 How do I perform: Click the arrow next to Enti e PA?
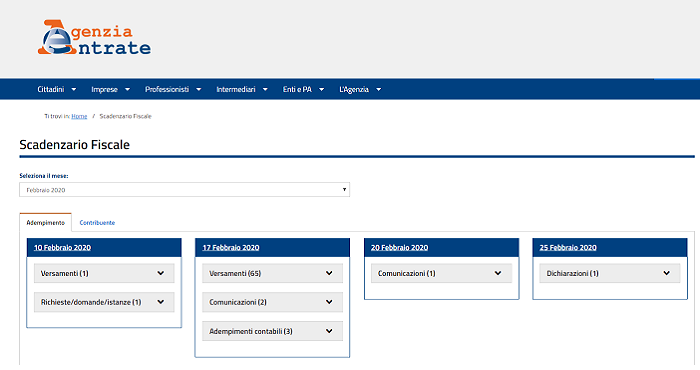321,90
